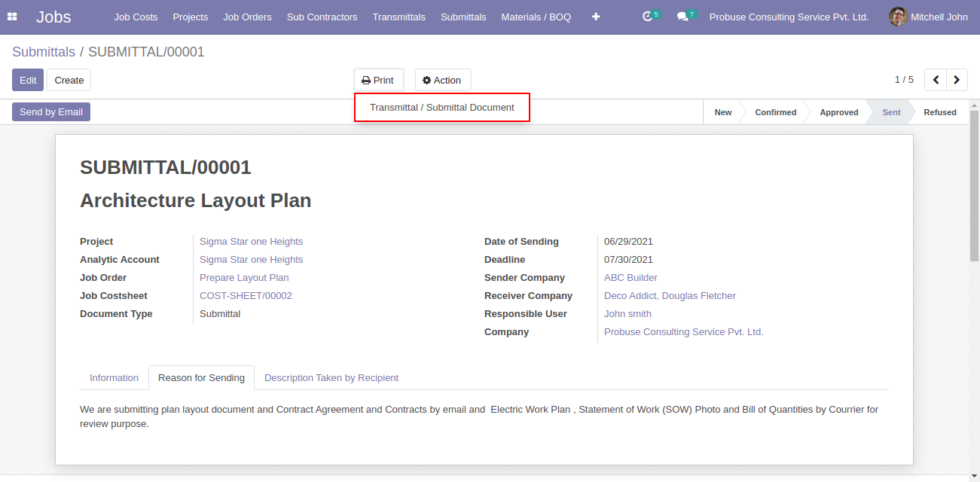Go to previous record arrow
The height and width of the screenshot is (482, 980).
[x=936, y=80]
